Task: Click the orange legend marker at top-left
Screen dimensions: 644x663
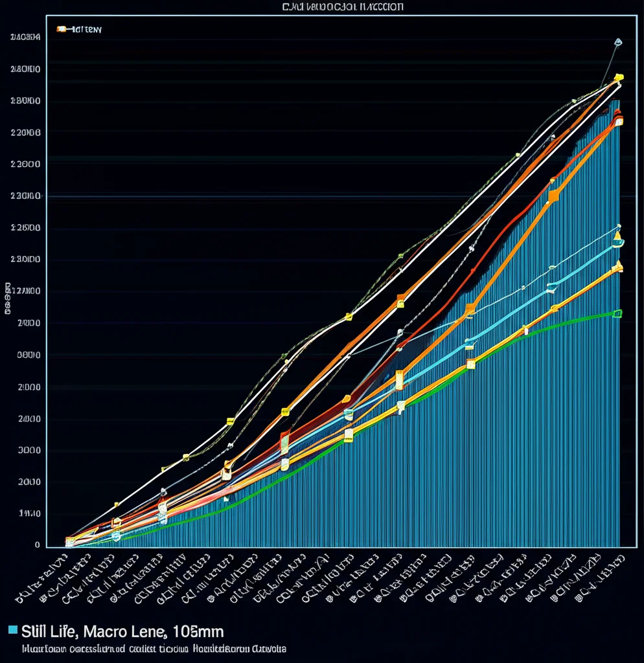Action: [62, 29]
